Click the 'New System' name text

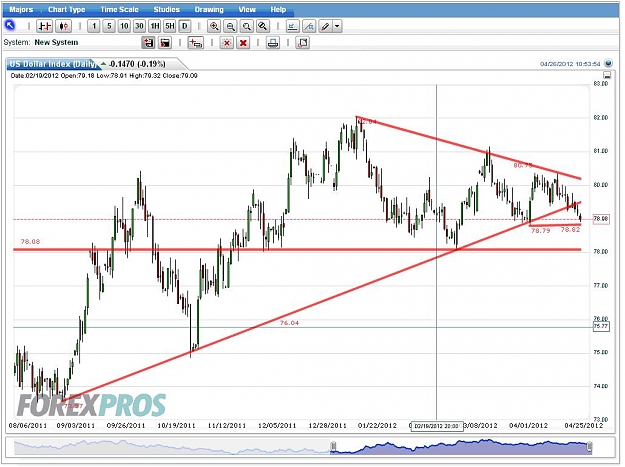click(56, 42)
